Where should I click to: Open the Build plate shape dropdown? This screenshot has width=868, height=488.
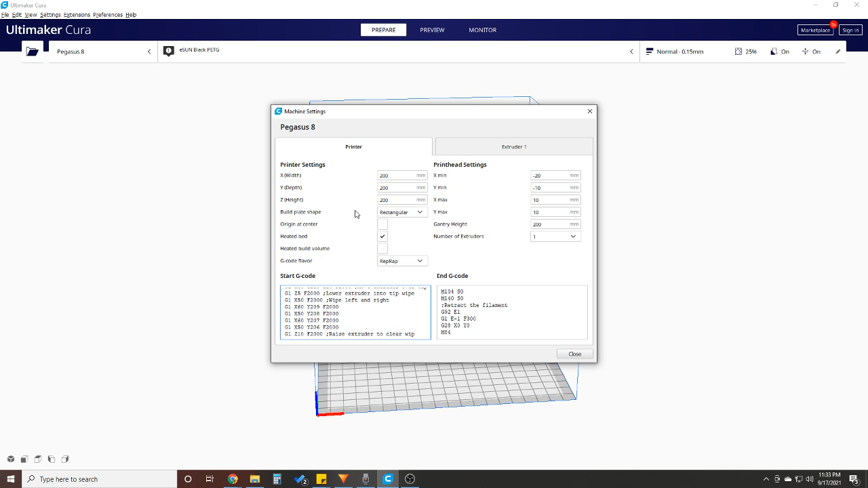(402, 212)
